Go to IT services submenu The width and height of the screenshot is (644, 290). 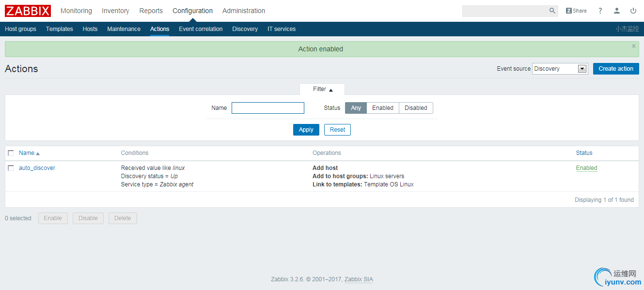(282, 29)
